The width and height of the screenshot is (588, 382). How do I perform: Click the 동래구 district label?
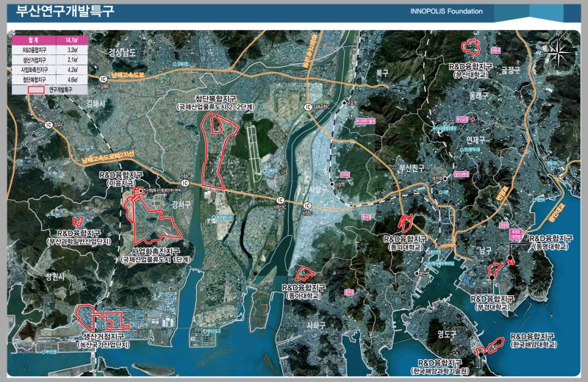[479, 95]
